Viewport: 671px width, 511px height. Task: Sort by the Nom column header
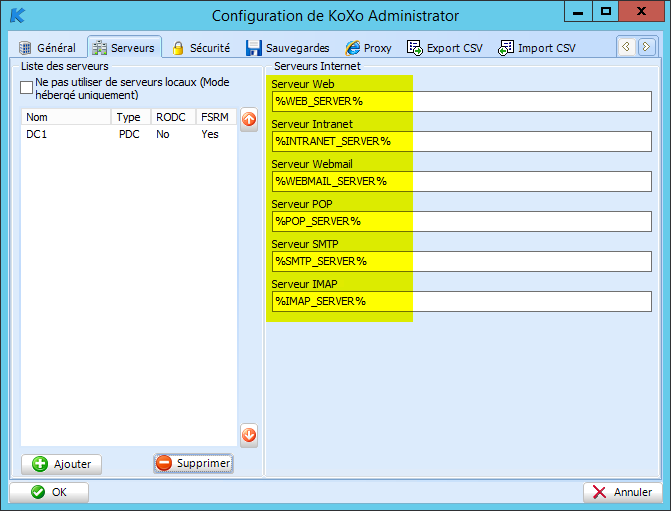pyautogui.click(x=66, y=117)
